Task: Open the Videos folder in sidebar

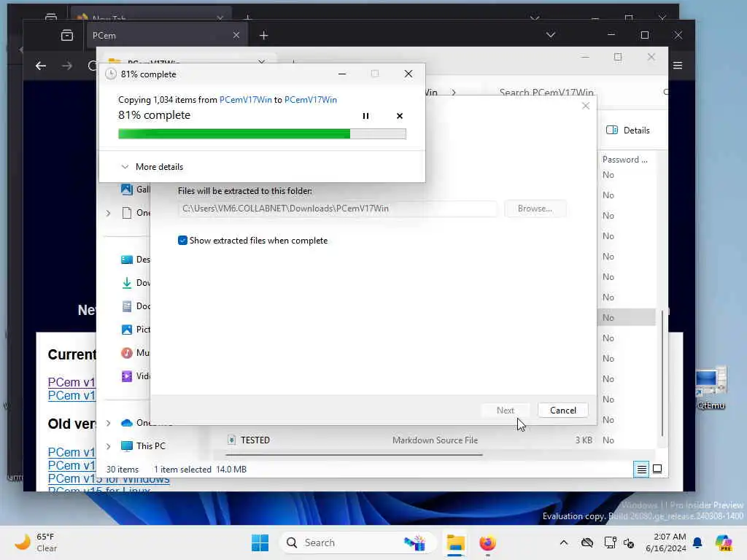Action: (135, 376)
